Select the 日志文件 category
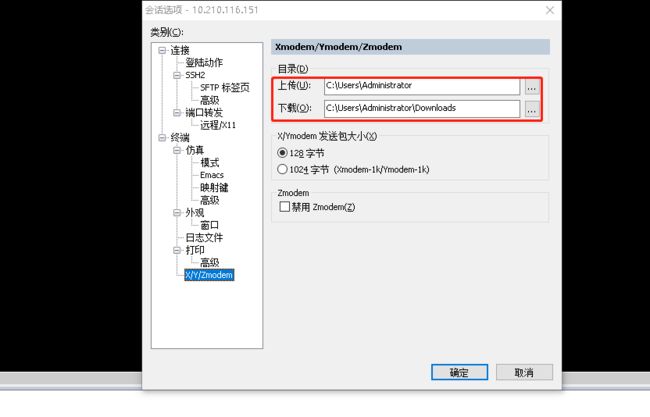 pos(204,238)
